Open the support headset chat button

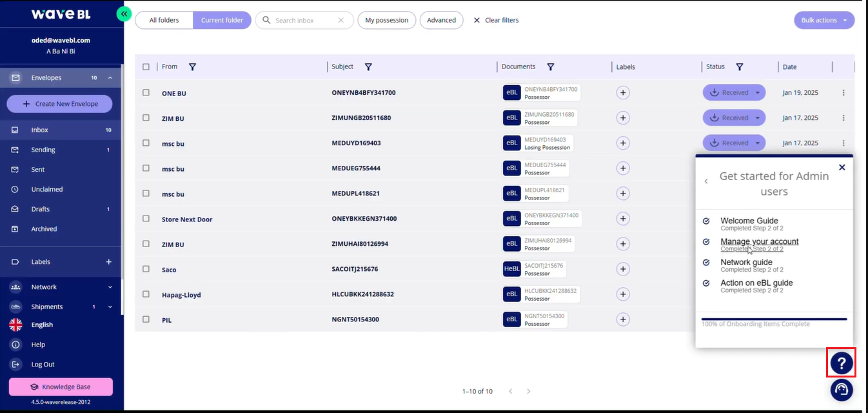(x=842, y=390)
